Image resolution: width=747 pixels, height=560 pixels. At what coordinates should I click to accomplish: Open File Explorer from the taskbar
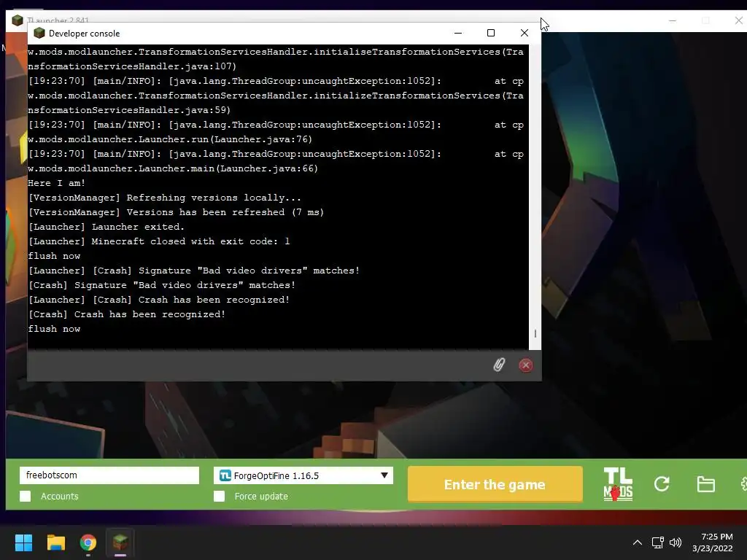[55, 542]
